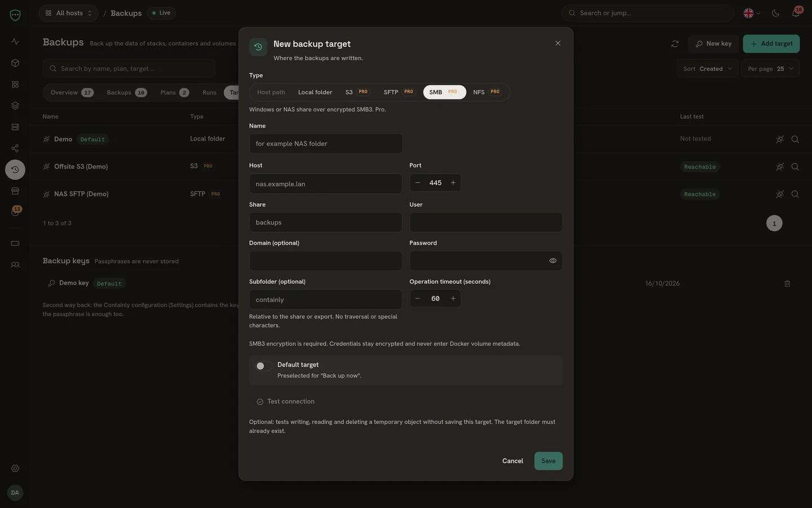Screen dimensions: 812x508
Task: Select SFTP target type
Action: [x=399, y=92]
